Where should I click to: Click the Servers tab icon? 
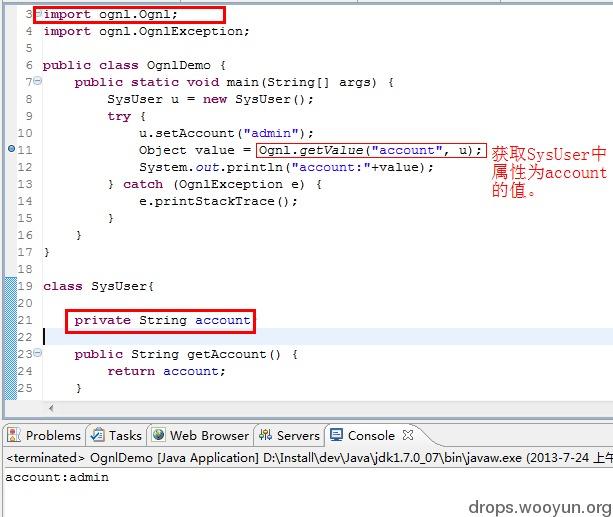point(265,436)
